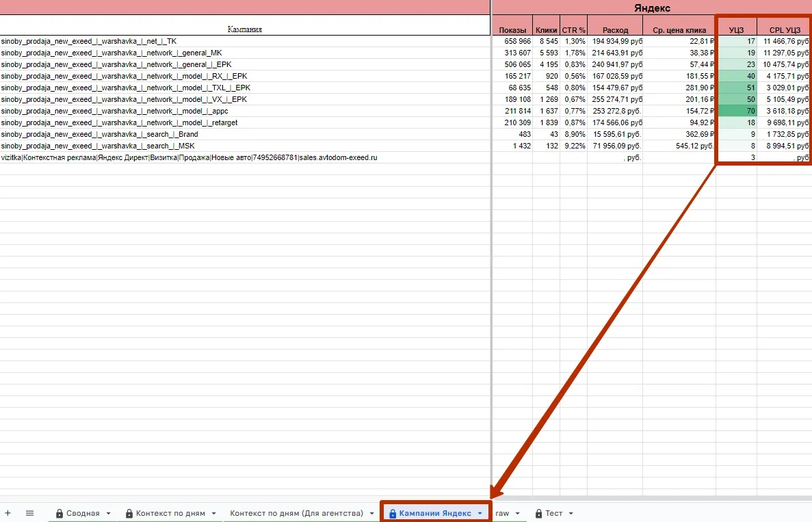
Task: Click the blue lock icon on Кампании Яндекс tab
Action: (392, 513)
